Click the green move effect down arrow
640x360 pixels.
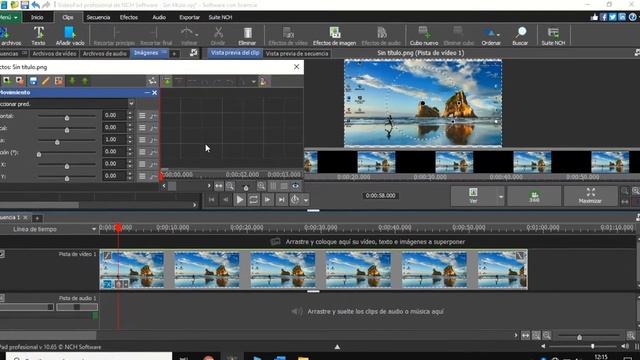coord(72,81)
